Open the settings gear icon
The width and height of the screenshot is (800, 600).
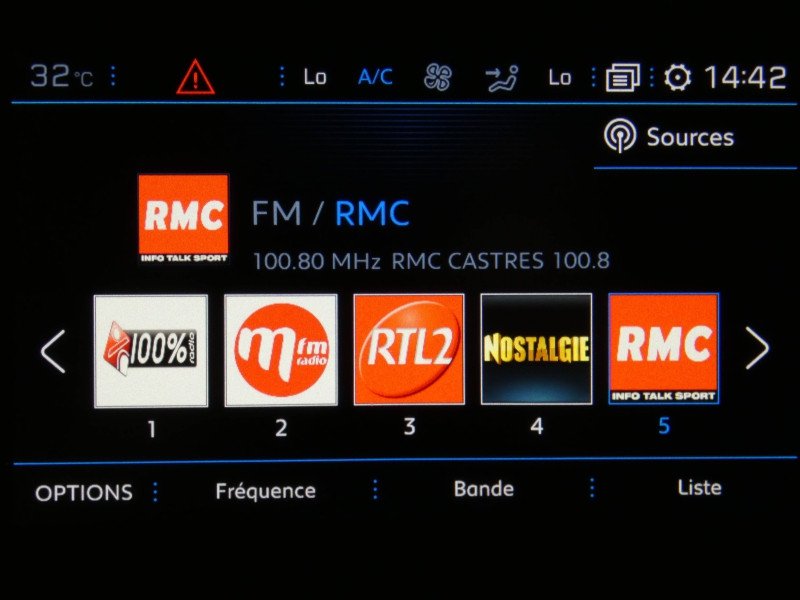coord(678,78)
